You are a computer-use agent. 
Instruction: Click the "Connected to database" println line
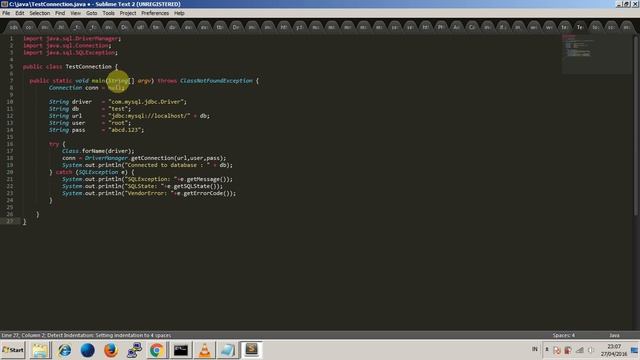pyautogui.click(x=147, y=165)
